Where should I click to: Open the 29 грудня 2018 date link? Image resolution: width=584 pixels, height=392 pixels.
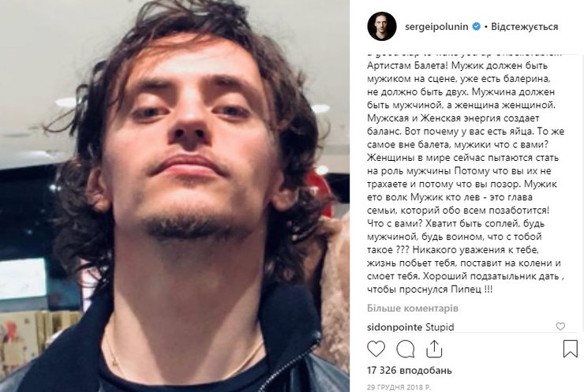399,387
